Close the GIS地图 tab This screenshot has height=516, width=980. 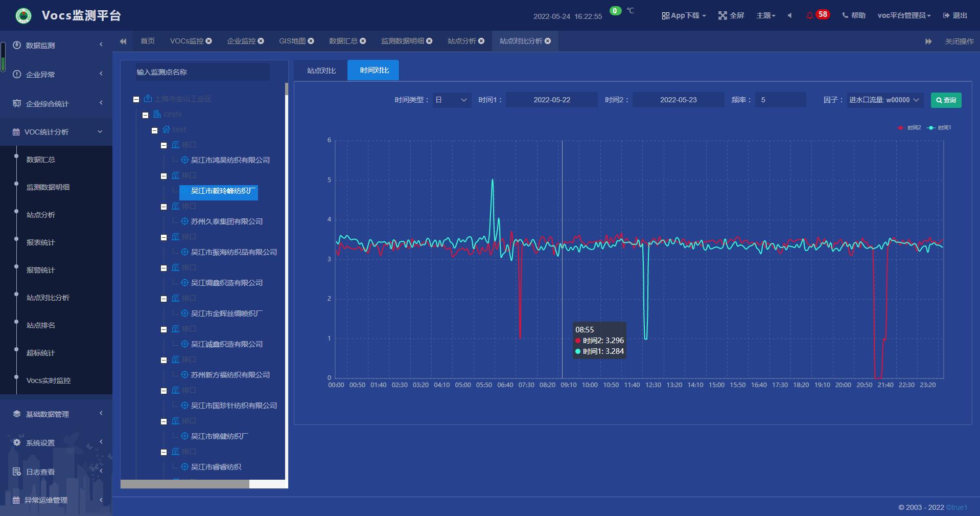(x=311, y=41)
